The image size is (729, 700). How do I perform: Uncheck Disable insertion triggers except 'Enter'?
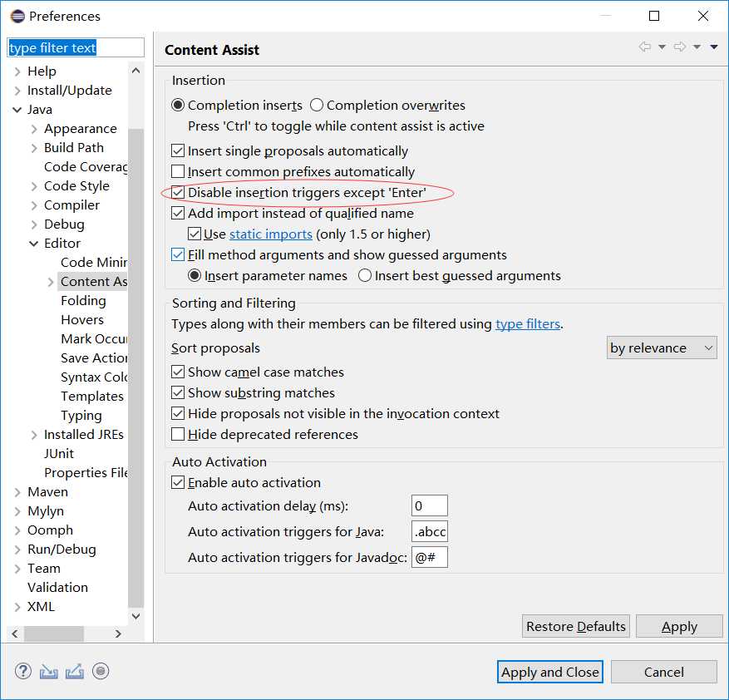click(178, 193)
